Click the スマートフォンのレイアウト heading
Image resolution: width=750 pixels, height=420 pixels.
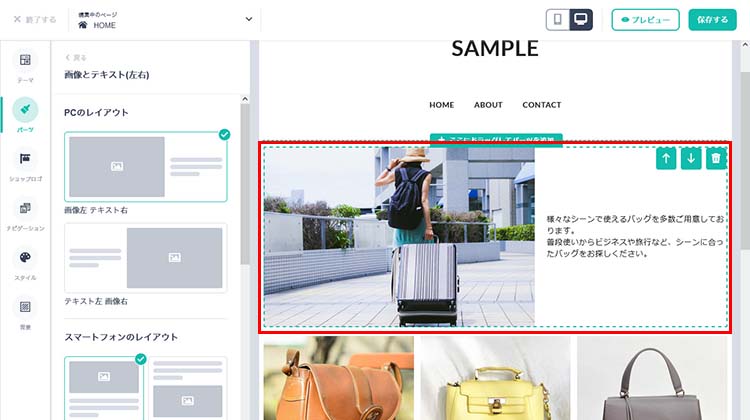(x=121, y=337)
